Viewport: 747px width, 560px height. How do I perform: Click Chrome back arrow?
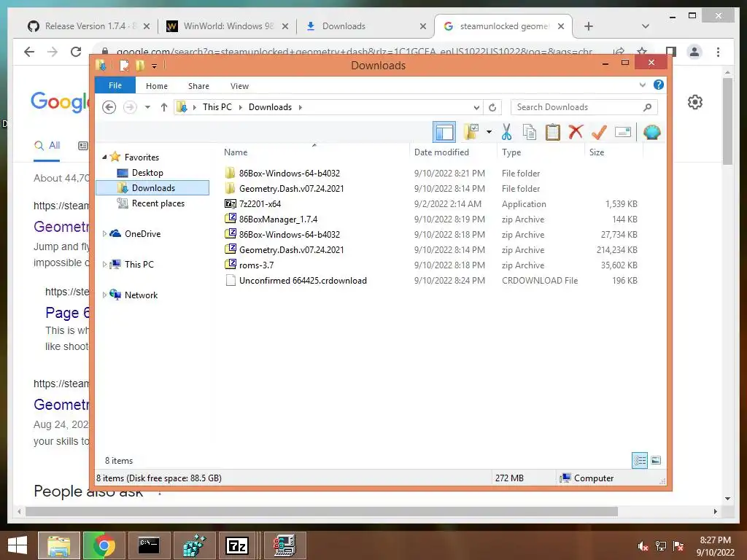click(29, 52)
